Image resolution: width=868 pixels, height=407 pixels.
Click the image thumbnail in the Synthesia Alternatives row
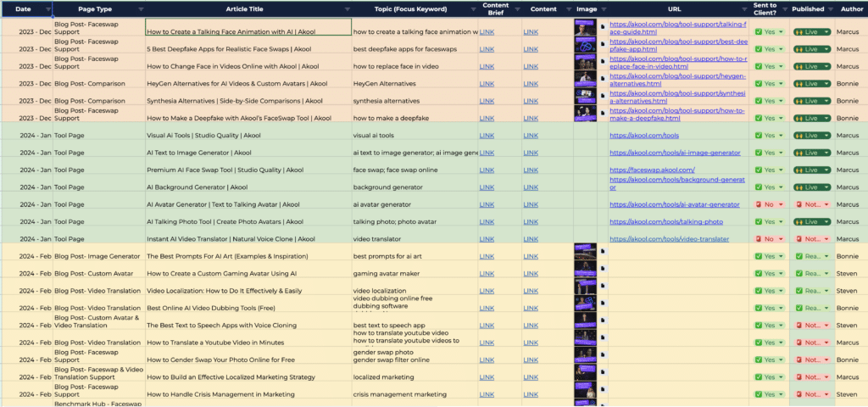coord(585,97)
